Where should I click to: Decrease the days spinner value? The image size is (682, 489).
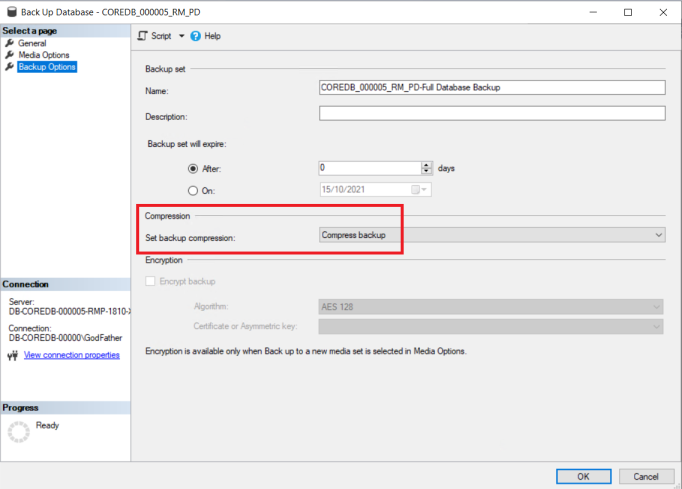tap(426, 171)
